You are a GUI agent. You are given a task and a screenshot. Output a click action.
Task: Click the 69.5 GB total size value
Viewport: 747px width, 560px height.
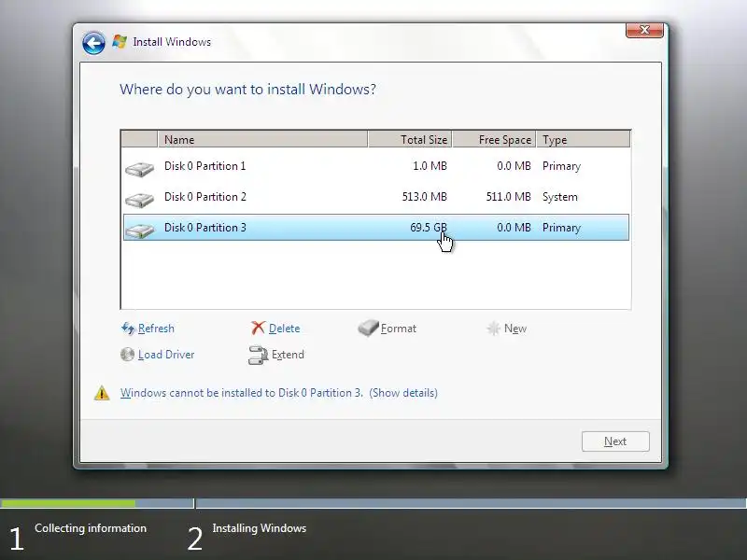click(x=429, y=227)
